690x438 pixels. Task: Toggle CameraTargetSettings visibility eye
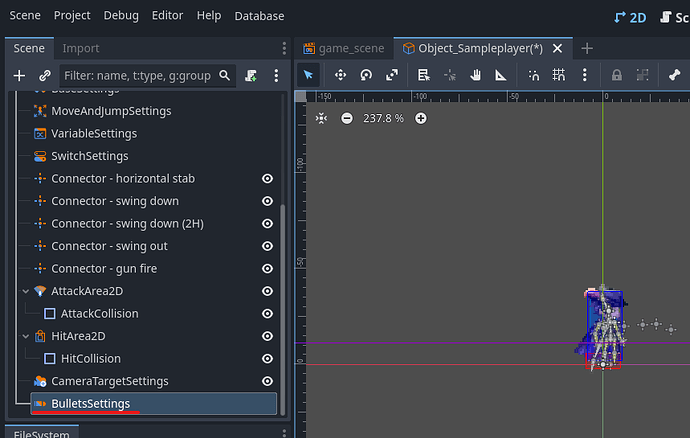click(268, 381)
